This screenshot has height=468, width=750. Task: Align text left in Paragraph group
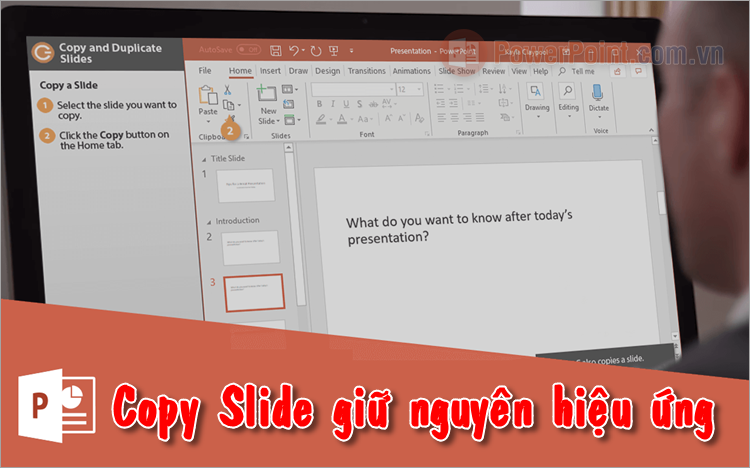[x=441, y=117]
